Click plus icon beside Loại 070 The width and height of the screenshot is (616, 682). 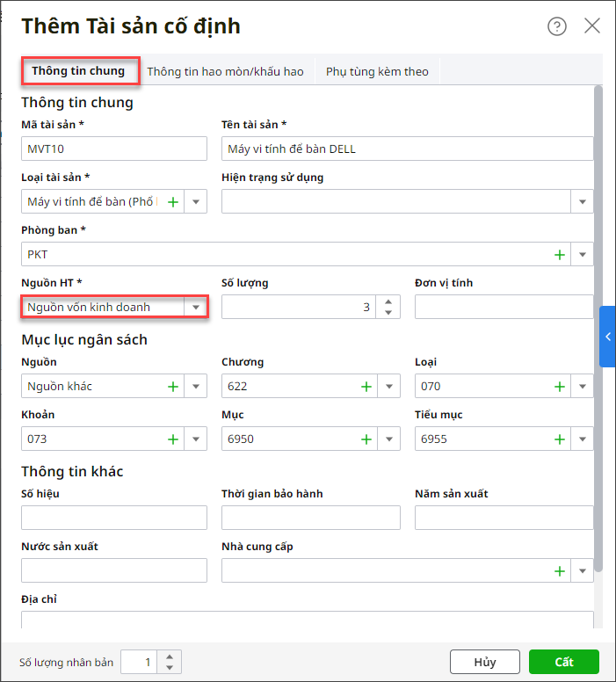560,387
